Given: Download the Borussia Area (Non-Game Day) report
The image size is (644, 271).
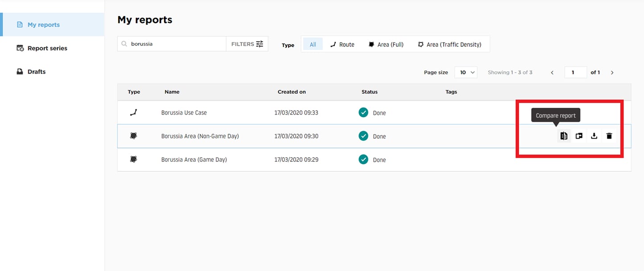Looking at the screenshot, I should 594,136.
